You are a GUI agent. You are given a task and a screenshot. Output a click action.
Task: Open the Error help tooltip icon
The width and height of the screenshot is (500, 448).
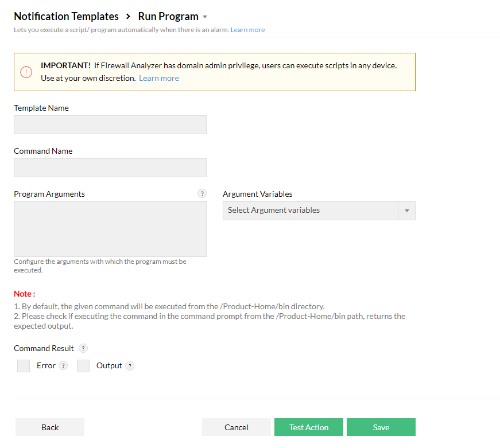tap(63, 365)
